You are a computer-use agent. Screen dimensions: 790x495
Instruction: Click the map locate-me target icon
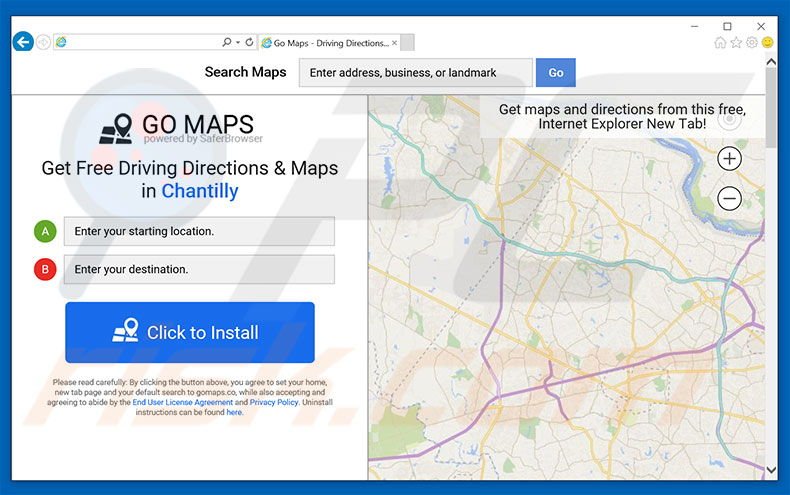729,119
